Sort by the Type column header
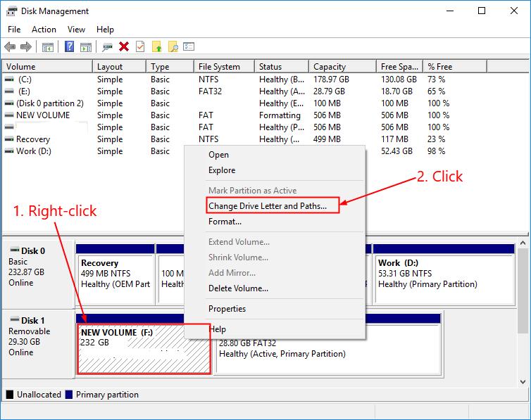Image resolution: width=531 pixels, height=420 pixels. pos(170,67)
